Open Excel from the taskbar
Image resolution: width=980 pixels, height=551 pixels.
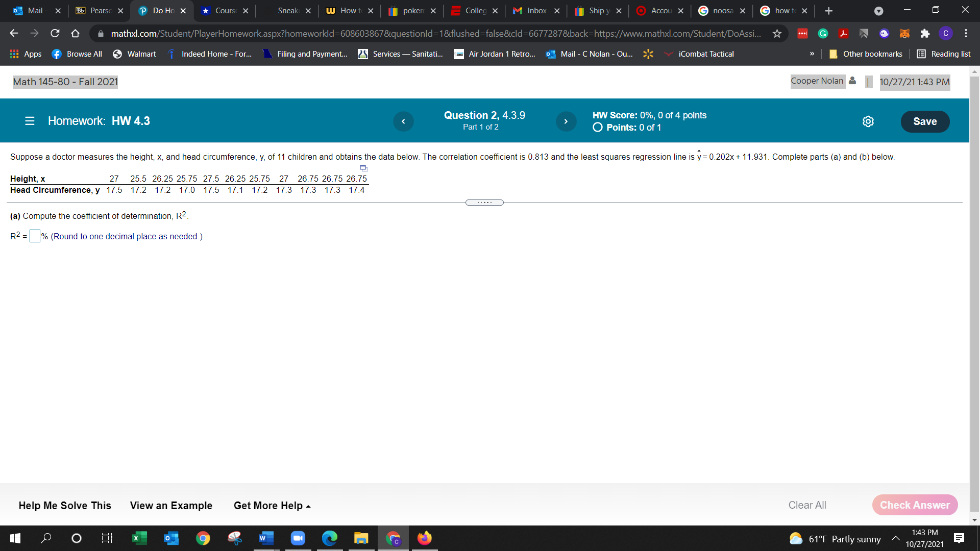pos(139,538)
